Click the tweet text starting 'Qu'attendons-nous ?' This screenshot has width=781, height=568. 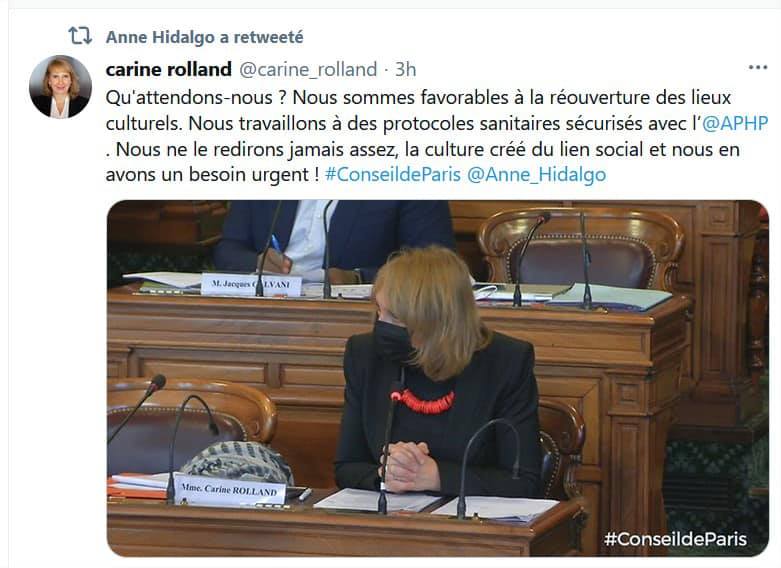tap(436, 136)
